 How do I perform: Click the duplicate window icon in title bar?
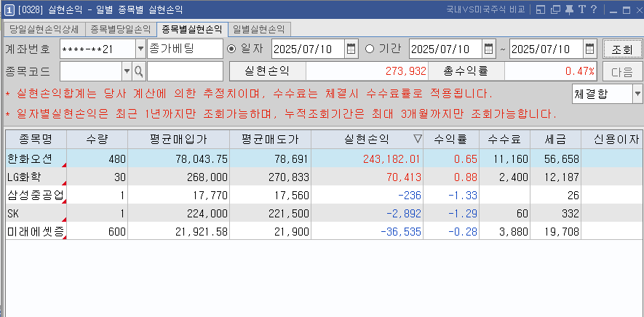(x=555, y=9)
